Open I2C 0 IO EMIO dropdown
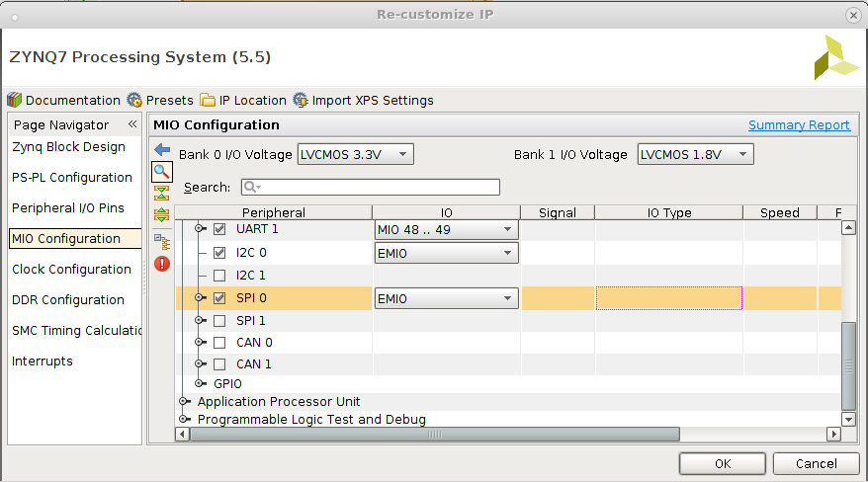This screenshot has height=482, width=868. pyautogui.click(x=446, y=253)
